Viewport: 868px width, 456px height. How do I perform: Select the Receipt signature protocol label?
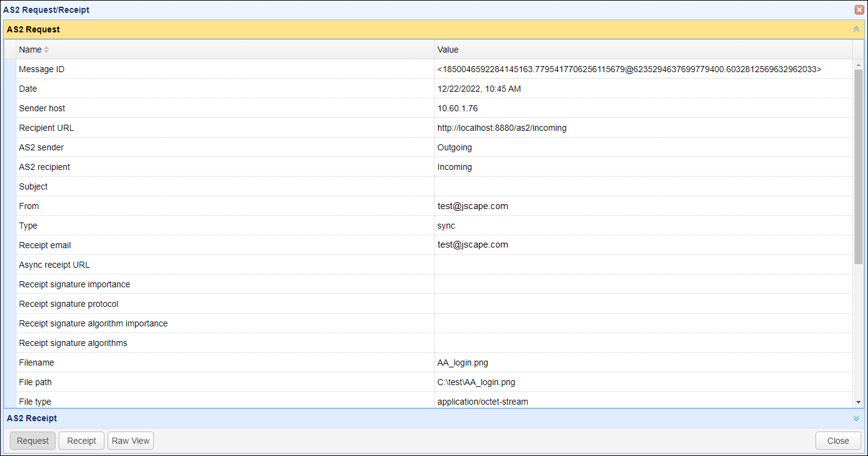[69, 304]
